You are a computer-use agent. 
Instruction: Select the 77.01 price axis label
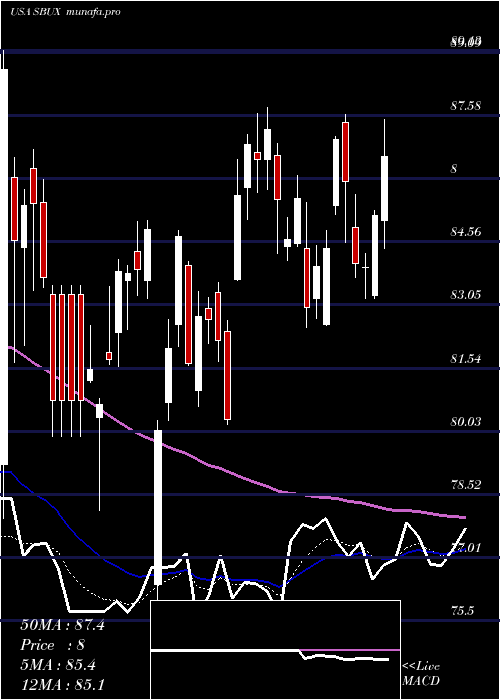point(466,547)
